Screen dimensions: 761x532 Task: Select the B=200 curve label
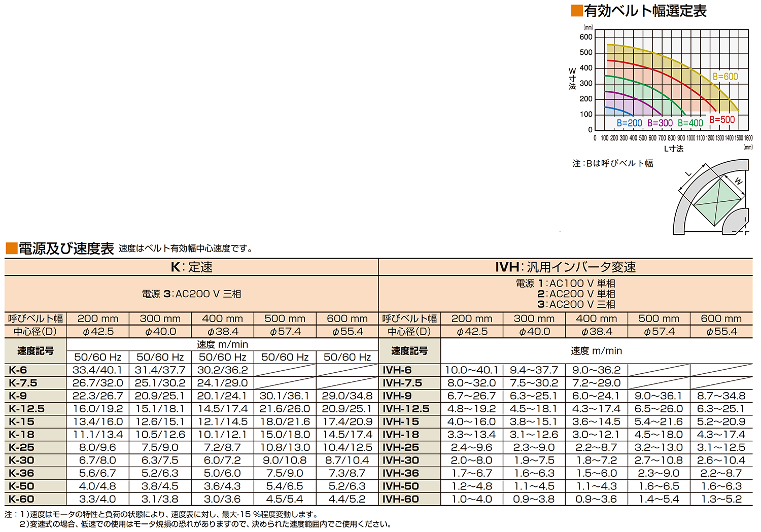coord(629,123)
